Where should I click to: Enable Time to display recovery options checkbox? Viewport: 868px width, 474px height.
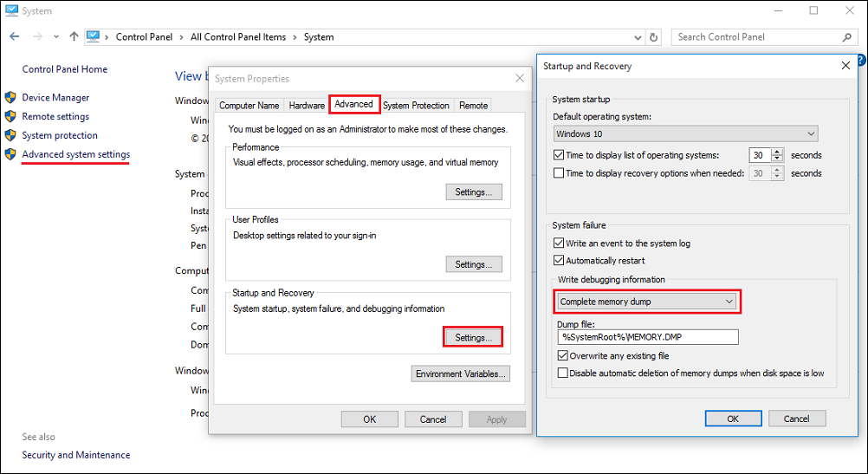coord(559,172)
